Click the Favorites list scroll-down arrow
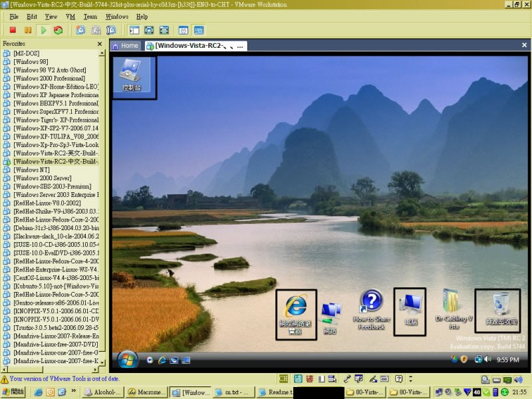Screen dimensions: 532x399 click(102, 362)
